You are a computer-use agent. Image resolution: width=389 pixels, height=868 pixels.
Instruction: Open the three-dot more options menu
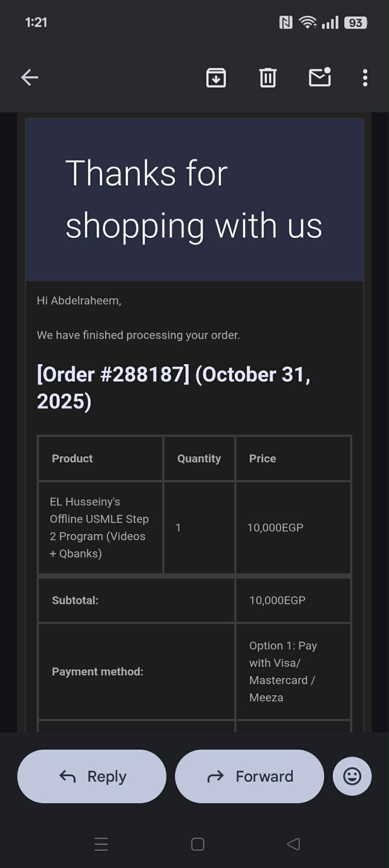click(365, 78)
